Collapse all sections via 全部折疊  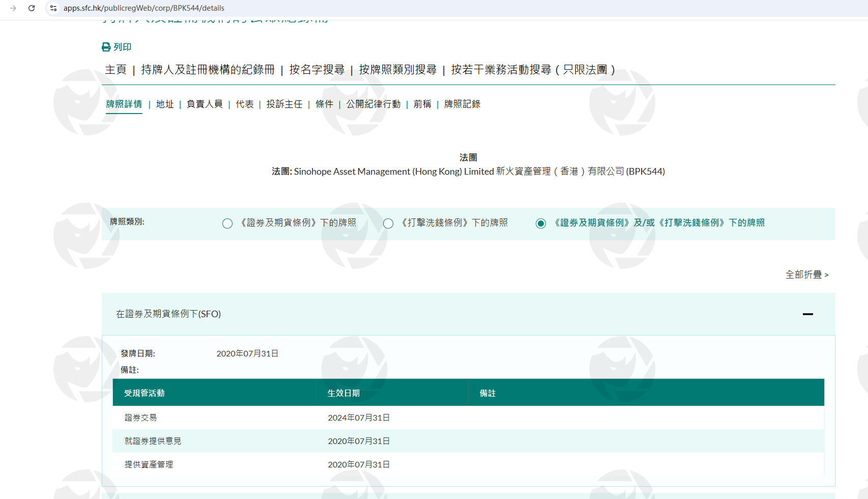coord(806,274)
